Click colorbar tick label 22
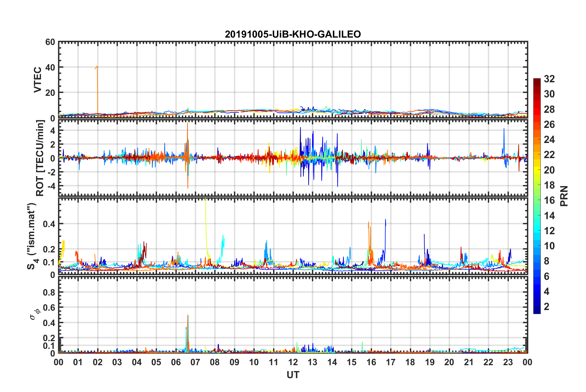This screenshot has width=586, height=392. point(549,155)
